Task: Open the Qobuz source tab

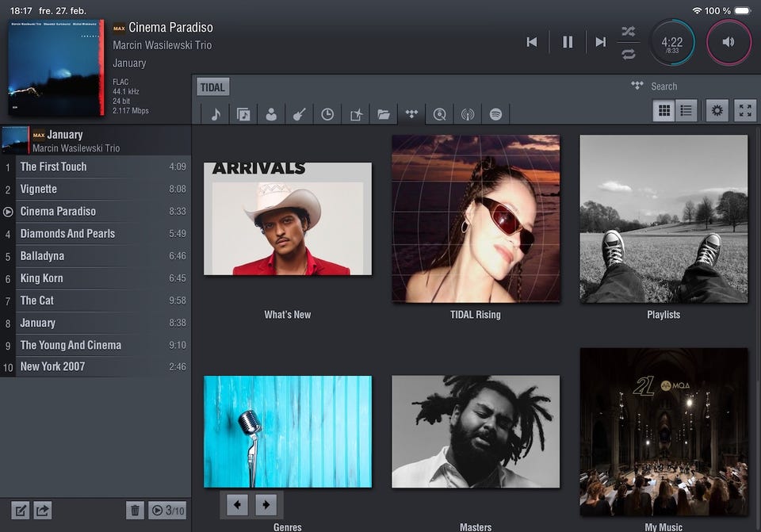Action: 439,114
